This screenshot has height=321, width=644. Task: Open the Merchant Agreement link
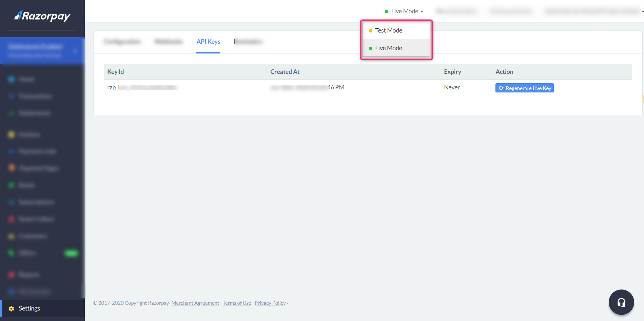(x=195, y=303)
